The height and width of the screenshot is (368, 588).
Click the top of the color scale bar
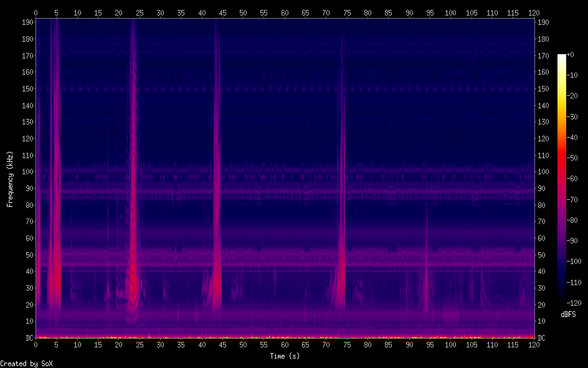coord(562,57)
